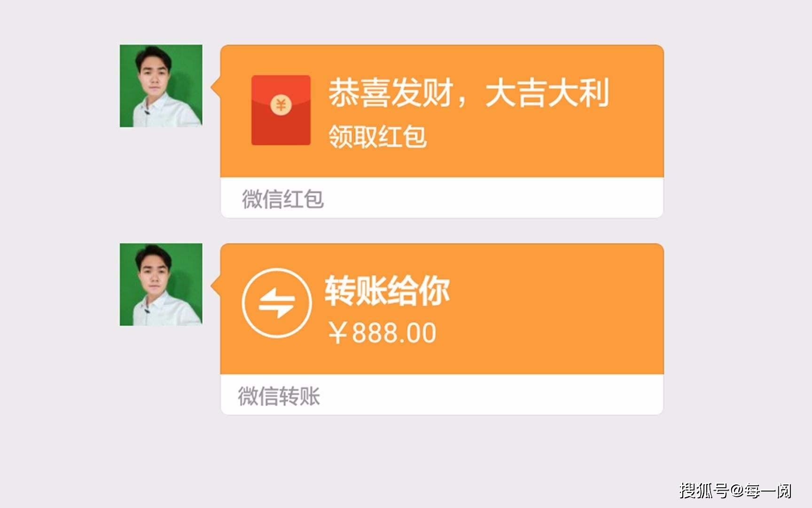Screen dimensions: 812x508
Task: Tap the 恭喜发财，大吉大利 greeting text
Action: click(x=468, y=93)
